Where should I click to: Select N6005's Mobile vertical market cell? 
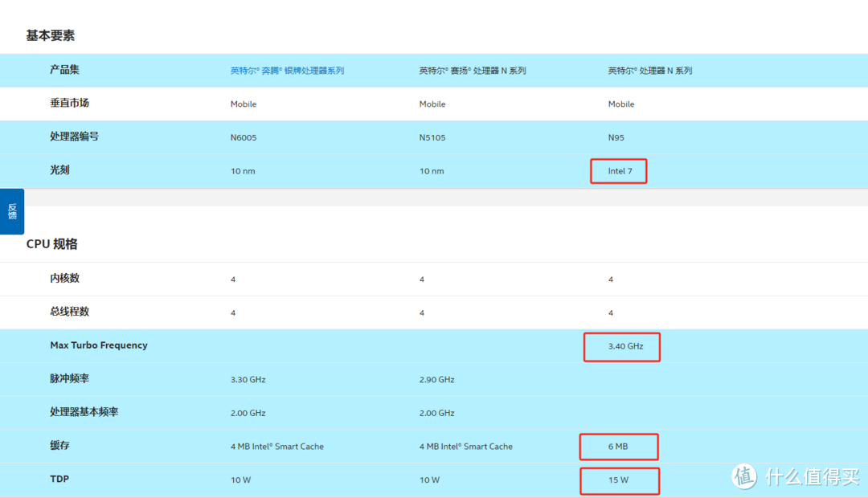[x=244, y=104]
